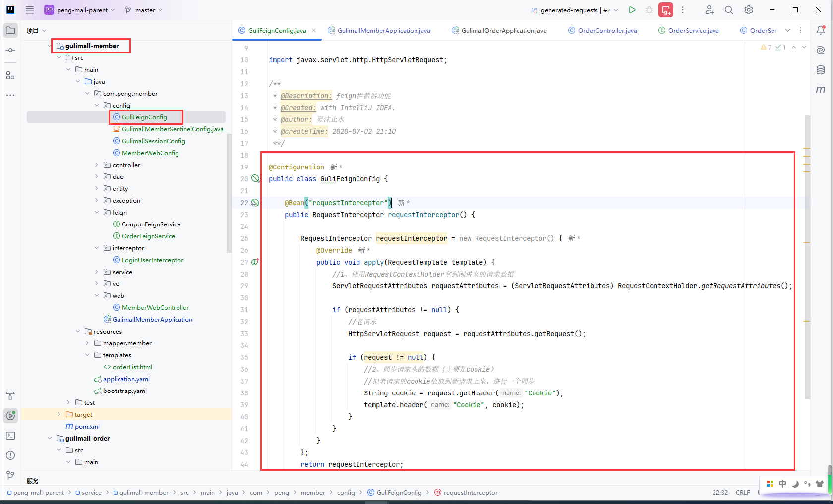The width and height of the screenshot is (833, 504).
Task: Switch to GulimallOrderApplication.java tab
Action: [x=499, y=30]
